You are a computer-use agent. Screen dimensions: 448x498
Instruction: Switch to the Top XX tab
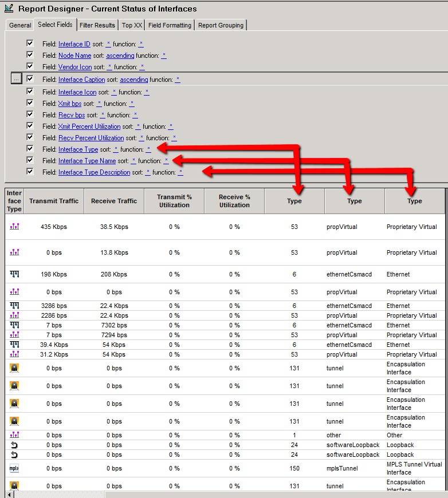(x=132, y=25)
